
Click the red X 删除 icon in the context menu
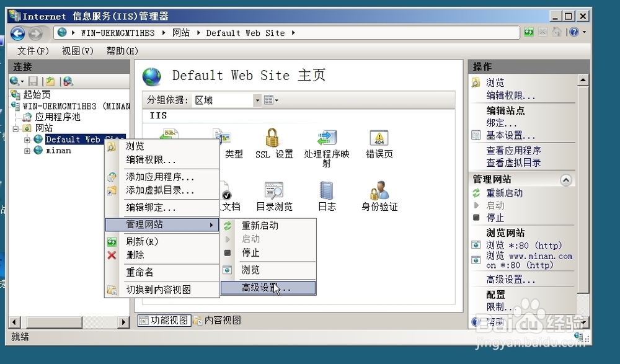click(x=112, y=255)
